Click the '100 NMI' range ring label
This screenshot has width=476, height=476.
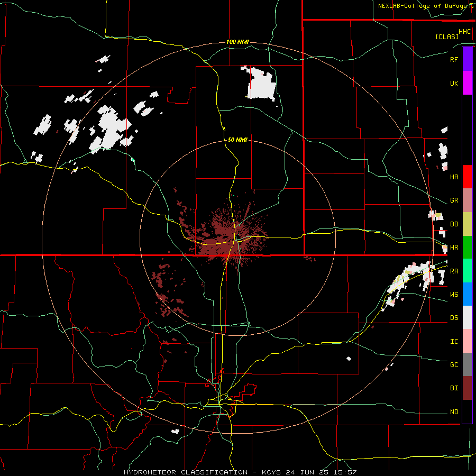[x=237, y=42]
